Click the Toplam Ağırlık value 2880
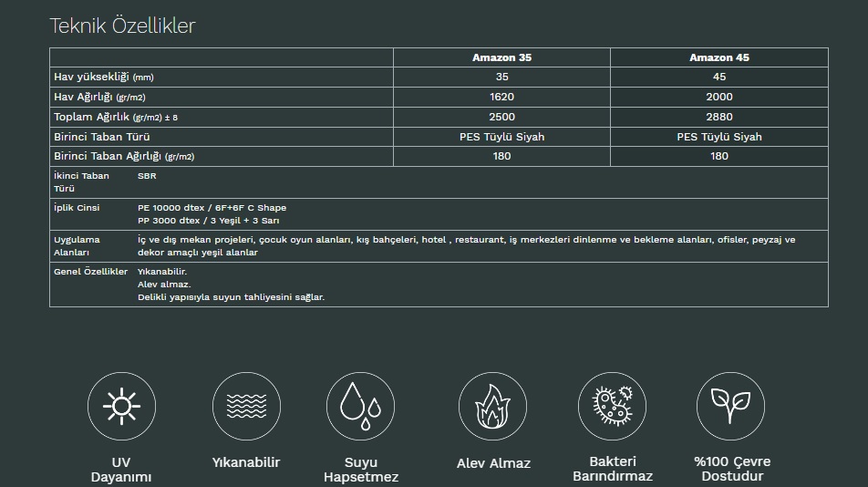Screen dimensions: 868x487 [x=718, y=117]
